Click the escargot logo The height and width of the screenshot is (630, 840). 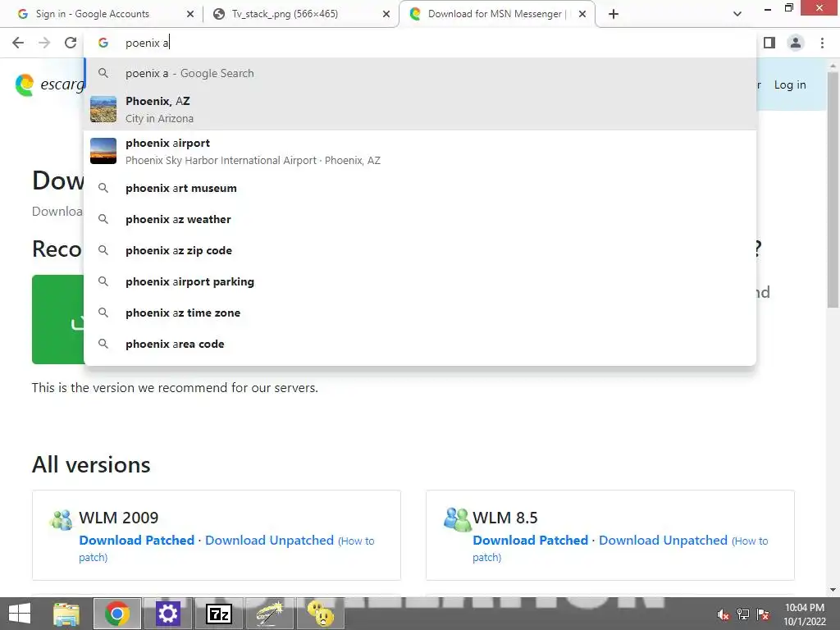49,84
